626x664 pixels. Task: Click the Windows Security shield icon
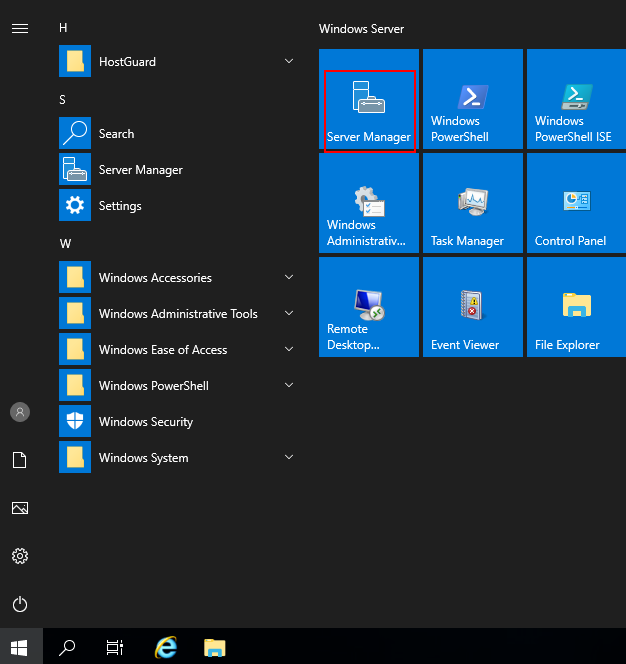coord(75,421)
